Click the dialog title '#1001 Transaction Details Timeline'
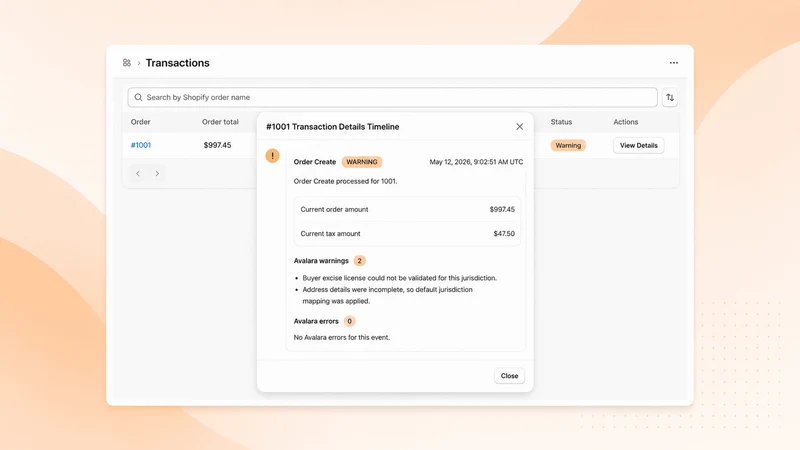 pyautogui.click(x=333, y=127)
